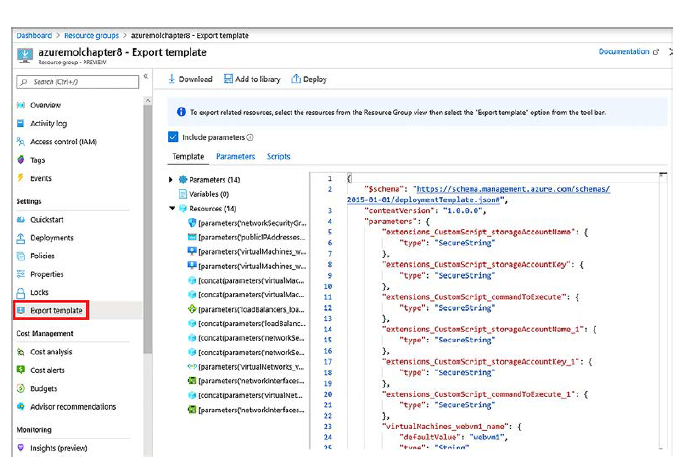The image size is (697, 476).
Task: Click the Resource groups breadcrumb link
Action: pyautogui.click(x=91, y=35)
